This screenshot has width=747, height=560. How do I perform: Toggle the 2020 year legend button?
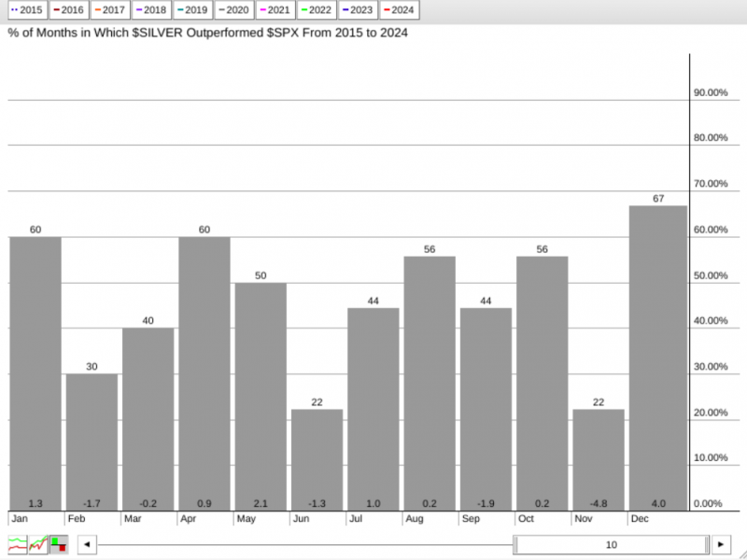(234, 10)
